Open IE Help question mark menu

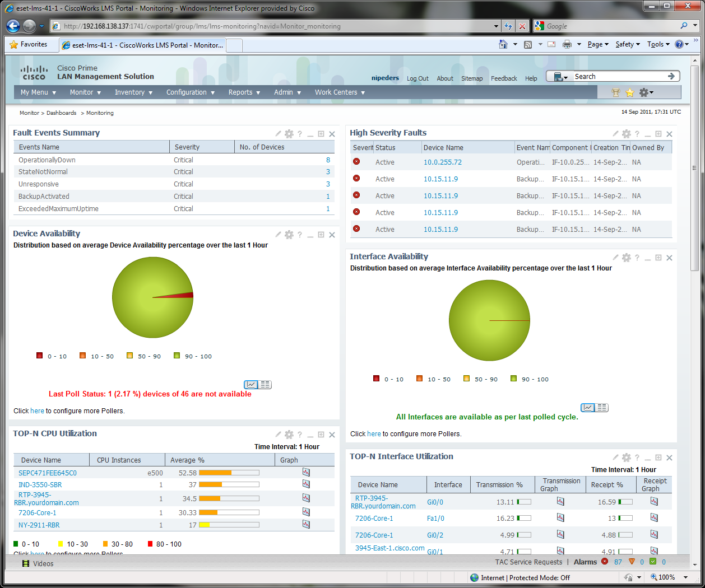(x=681, y=44)
